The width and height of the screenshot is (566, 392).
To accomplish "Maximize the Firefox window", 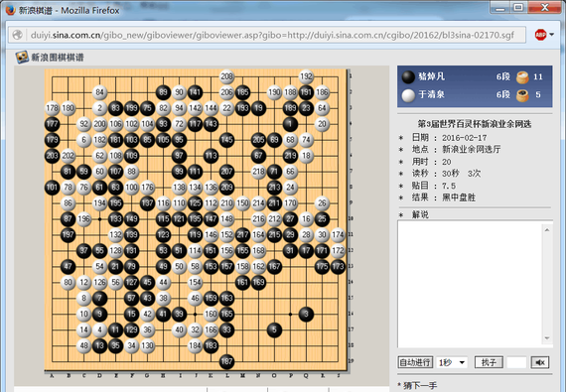I will click(x=518, y=7).
